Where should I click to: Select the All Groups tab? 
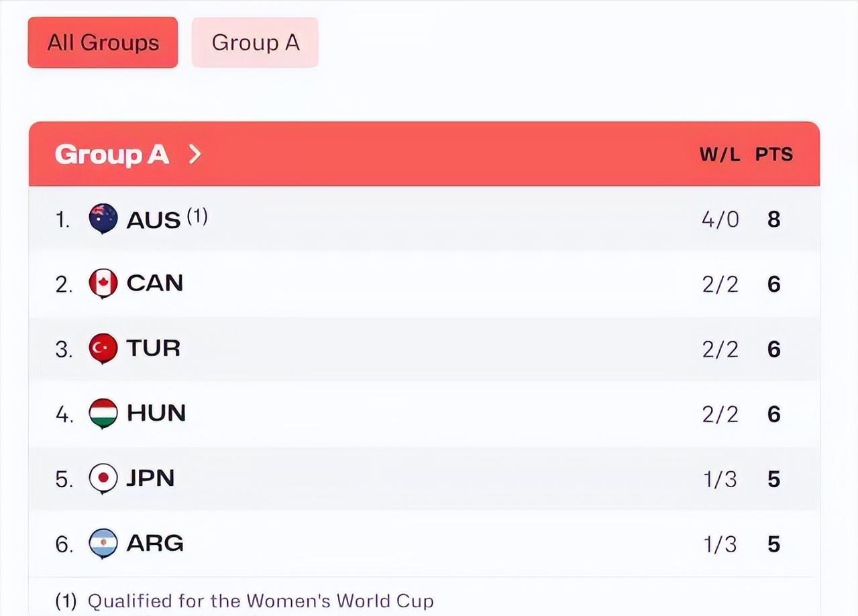[x=103, y=43]
